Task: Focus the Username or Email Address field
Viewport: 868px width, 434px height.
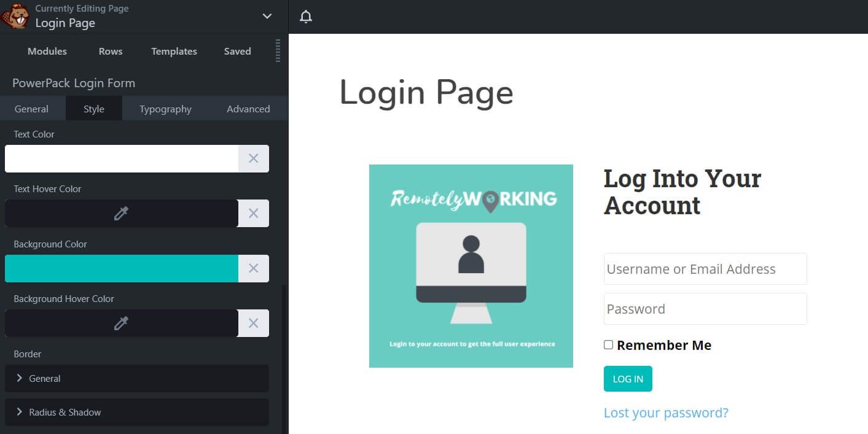Action: (705, 269)
